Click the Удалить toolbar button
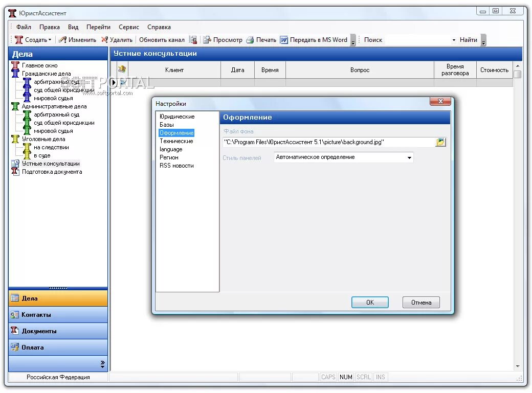532x393 pixels. tap(117, 40)
